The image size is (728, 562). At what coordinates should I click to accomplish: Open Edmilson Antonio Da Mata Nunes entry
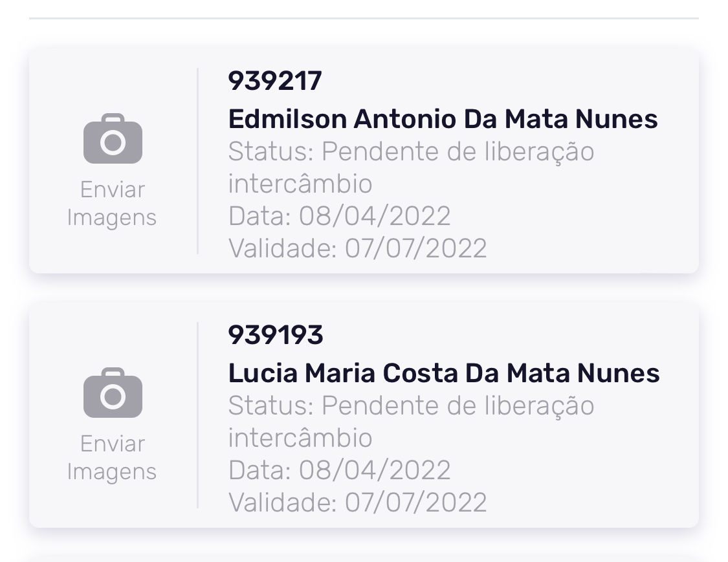(443, 119)
